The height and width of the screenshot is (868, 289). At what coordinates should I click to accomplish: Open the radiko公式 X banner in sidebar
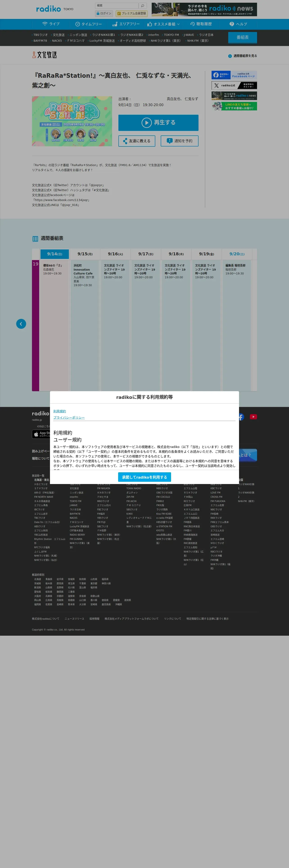tap(234, 86)
